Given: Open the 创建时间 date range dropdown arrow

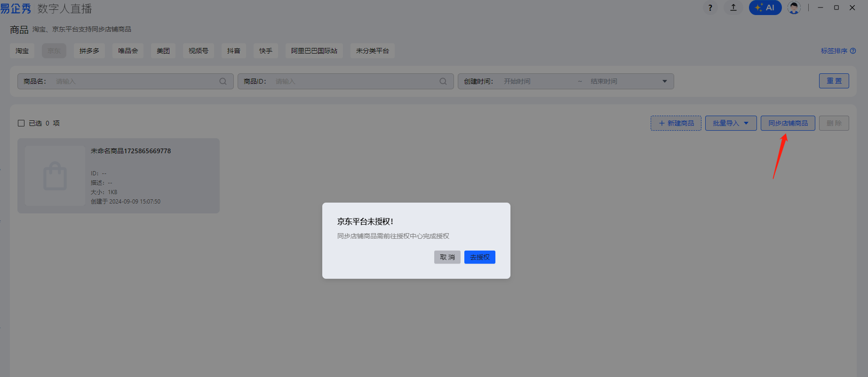Looking at the screenshot, I should 665,81.
